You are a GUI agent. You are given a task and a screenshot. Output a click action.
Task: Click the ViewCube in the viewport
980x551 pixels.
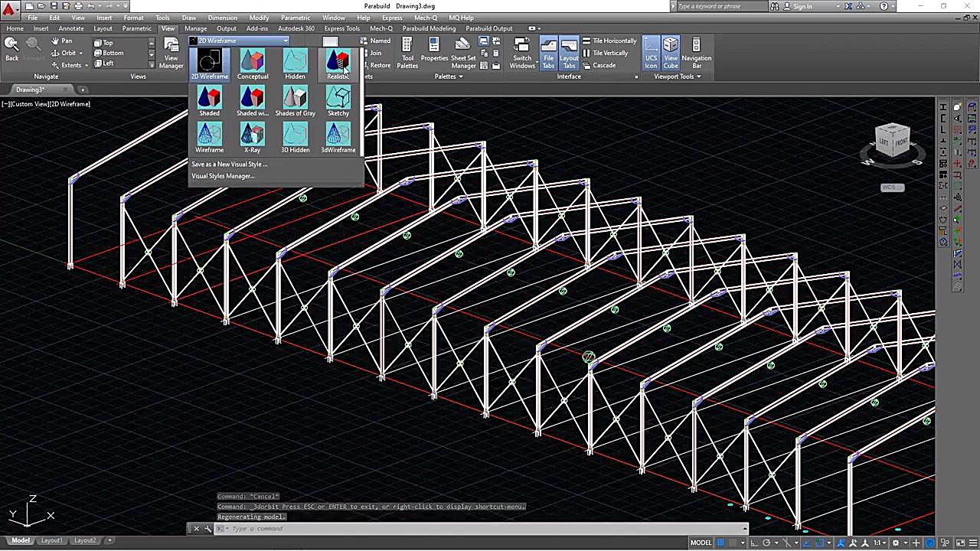pos(892,142)
